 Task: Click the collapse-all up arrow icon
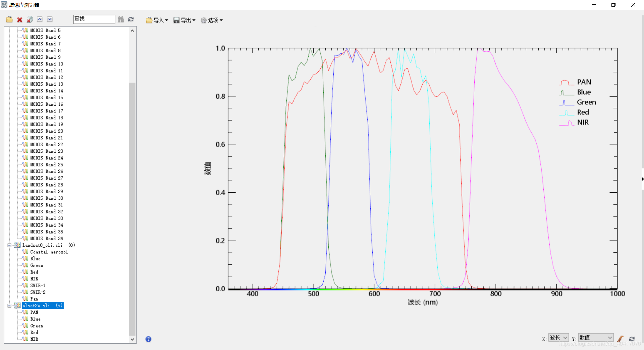tap(40, 19)
